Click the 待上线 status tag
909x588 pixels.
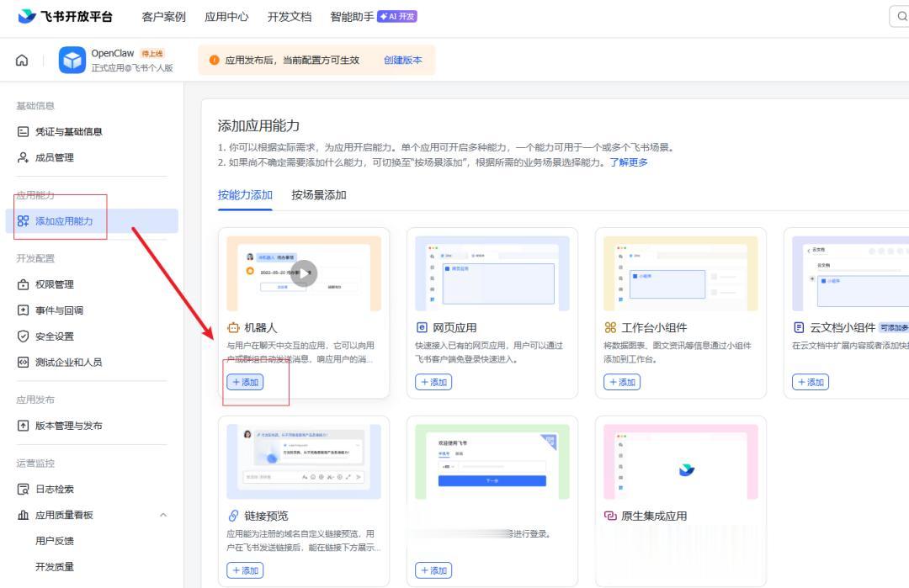[152, 53]
